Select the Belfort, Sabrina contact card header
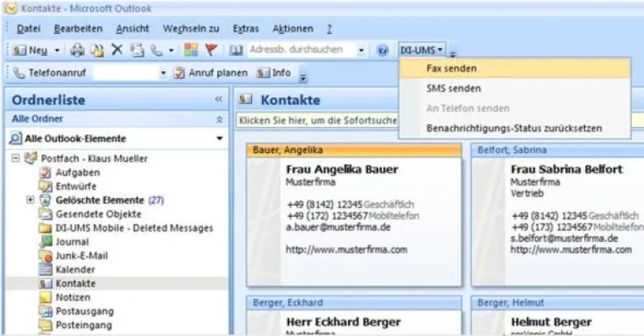The height and width of the screenshot is (336, 644). pos(558,150)
